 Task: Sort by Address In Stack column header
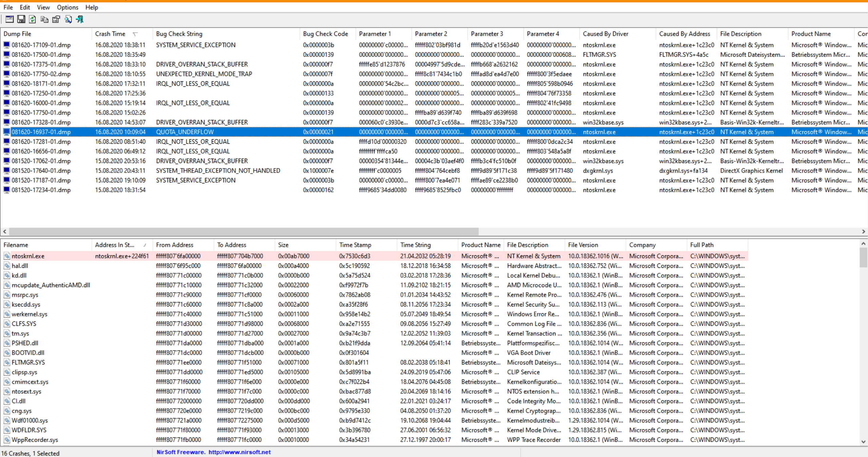(x=115, y=245)
